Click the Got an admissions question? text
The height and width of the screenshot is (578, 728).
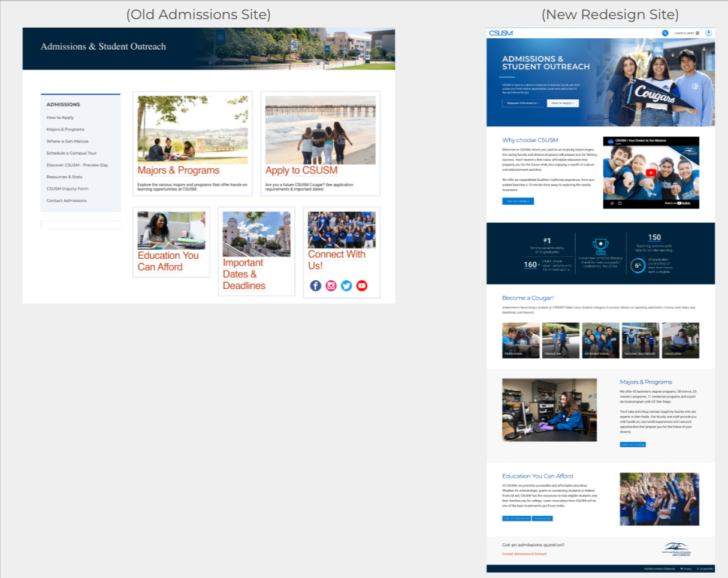click(x=533, y=544)
